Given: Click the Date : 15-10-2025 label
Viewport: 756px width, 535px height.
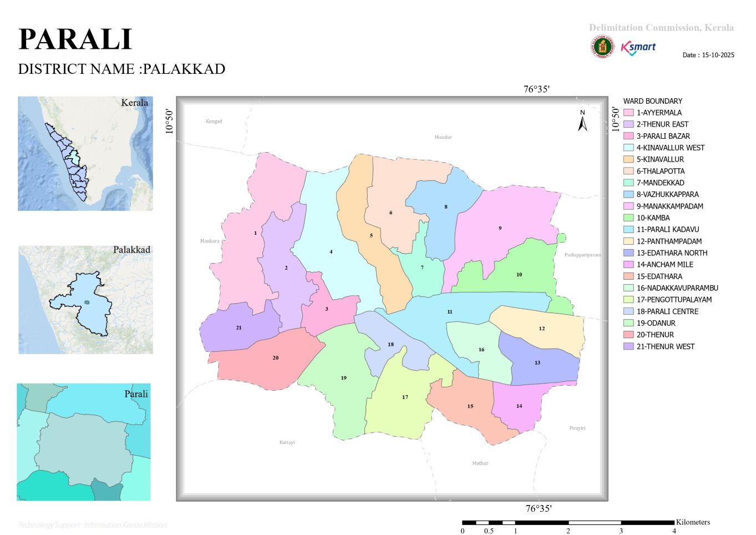Looking at the screenshot, I should tap(708, 55).
